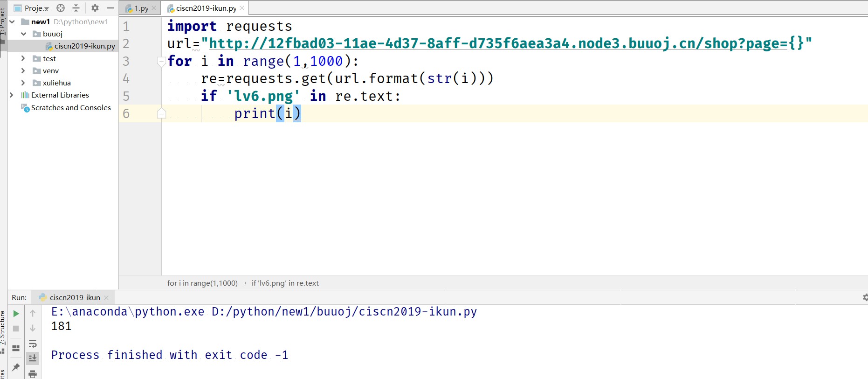The width and height of the screenshot is (868, 379).
Task: Select the test folder row
Action: click(x=63, y=58)
